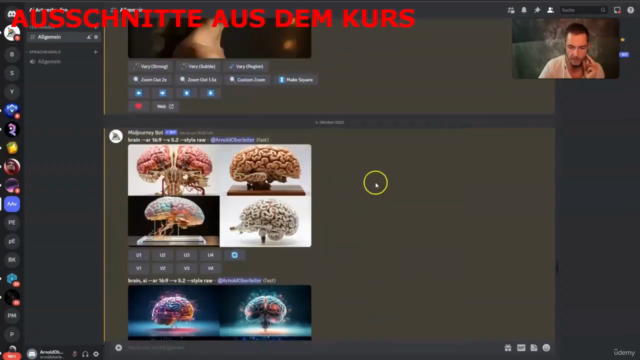This screenshot has height=360, width=640.
Task: Click Zoom Out 2x button
Action: (x=150, y=80)
